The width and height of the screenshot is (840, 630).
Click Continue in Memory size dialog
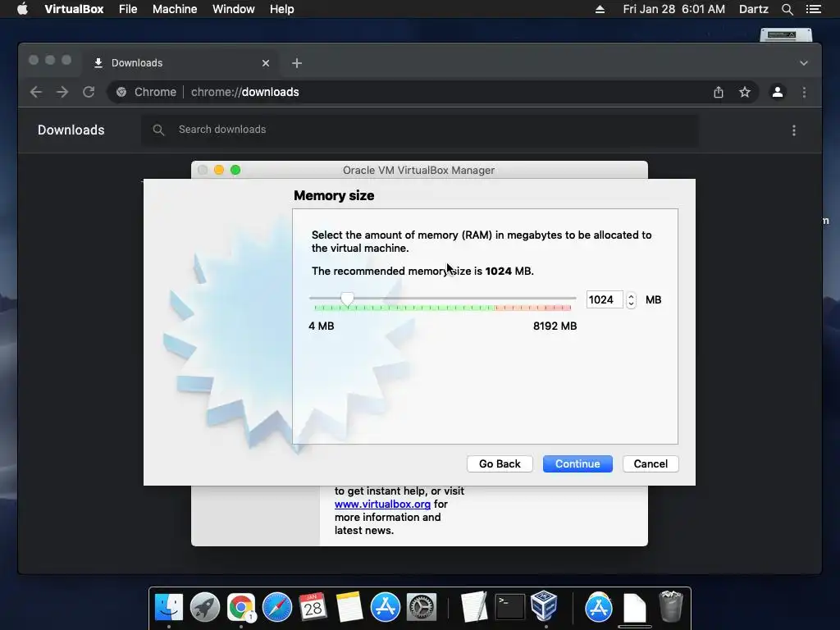click(x=577, y=464)
